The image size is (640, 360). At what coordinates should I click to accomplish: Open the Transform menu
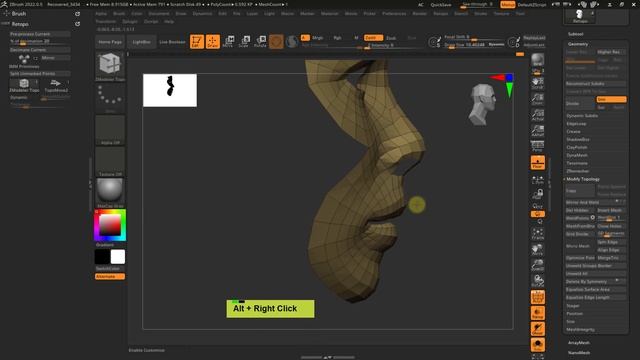(x=106, y=21)
